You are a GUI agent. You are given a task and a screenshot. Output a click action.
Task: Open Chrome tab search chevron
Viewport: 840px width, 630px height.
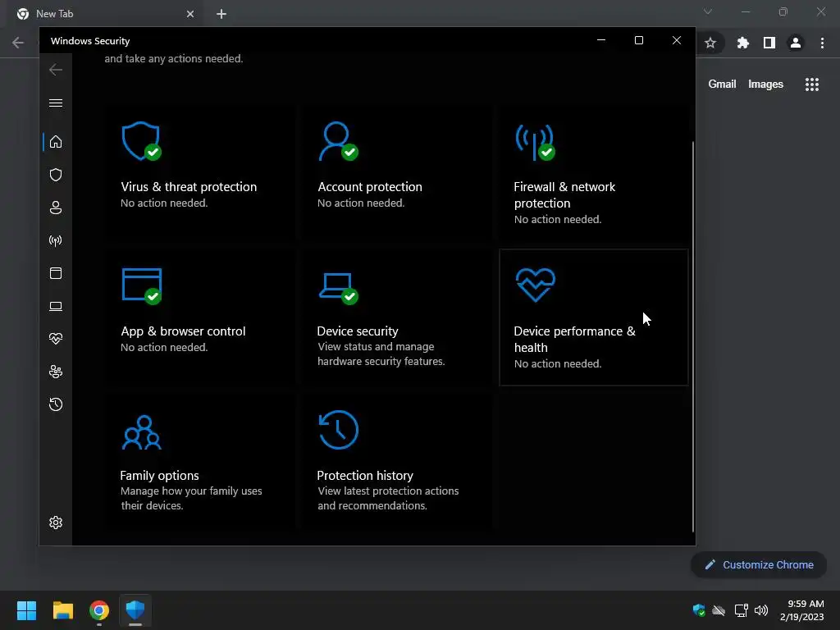(x=708, y=11)
